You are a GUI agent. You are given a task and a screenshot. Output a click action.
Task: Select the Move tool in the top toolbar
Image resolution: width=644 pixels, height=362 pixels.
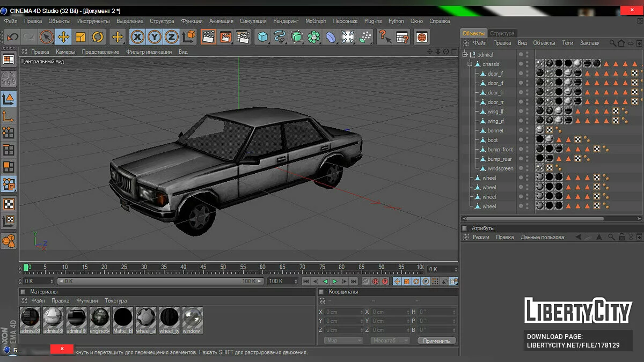click(63, 37)
